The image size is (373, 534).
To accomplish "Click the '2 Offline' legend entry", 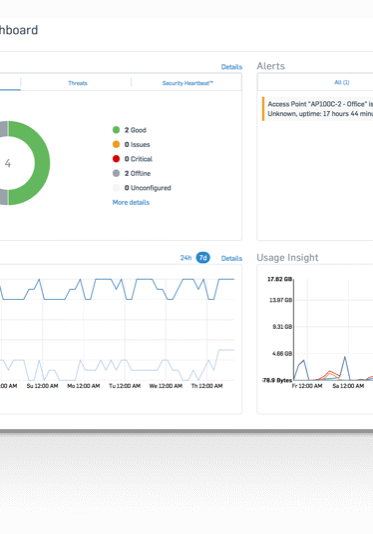I will 138,173.
